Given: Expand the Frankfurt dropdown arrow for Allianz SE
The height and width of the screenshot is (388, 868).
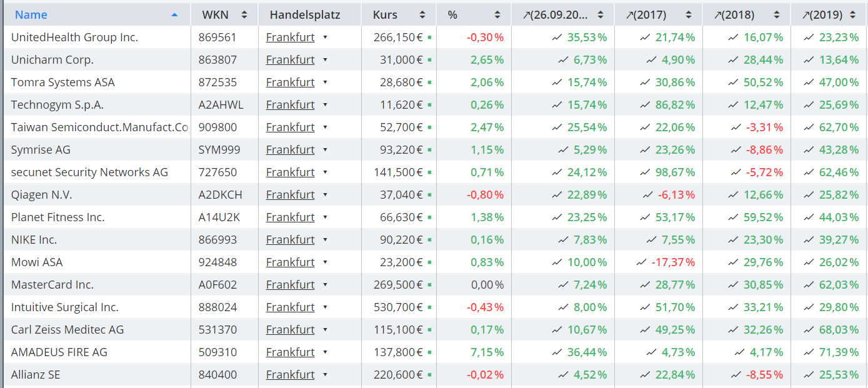Looking at the screenshot, I should tap(325, 375).
